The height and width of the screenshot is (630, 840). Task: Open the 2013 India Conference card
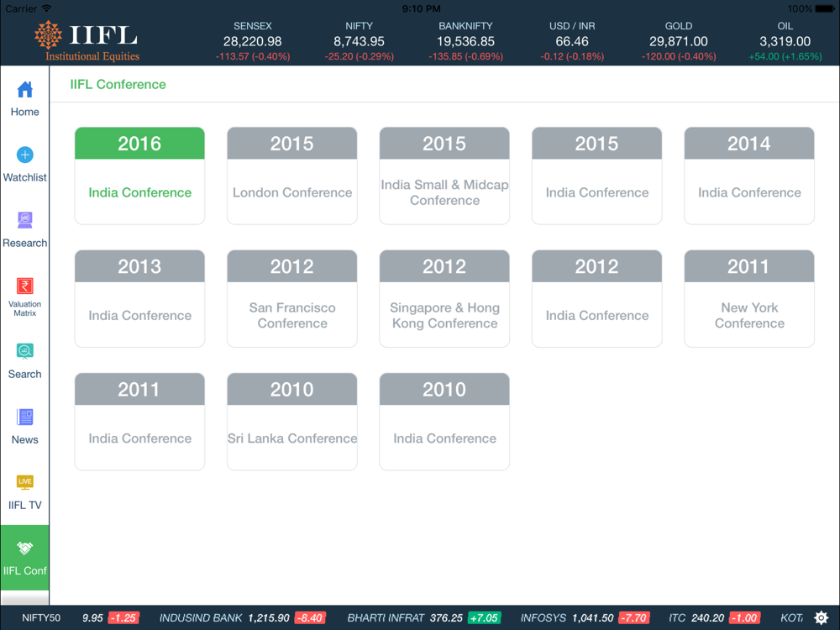click(x=139, y=298)
